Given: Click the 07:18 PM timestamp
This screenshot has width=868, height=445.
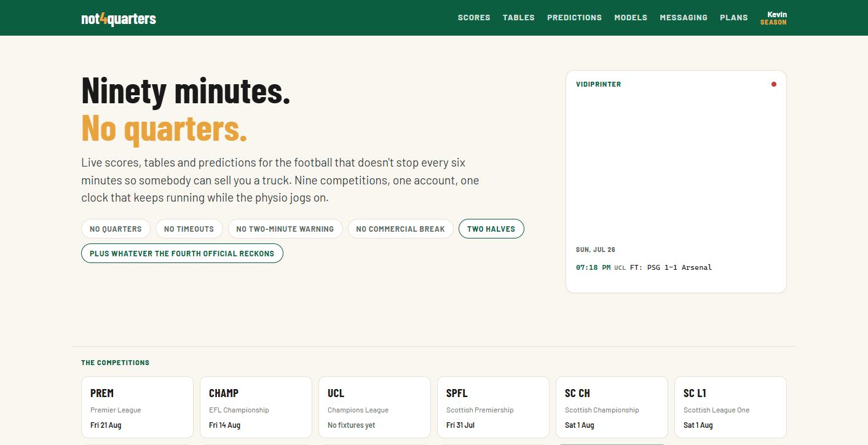Looking at the screenshot, I should tap(593, 267).
